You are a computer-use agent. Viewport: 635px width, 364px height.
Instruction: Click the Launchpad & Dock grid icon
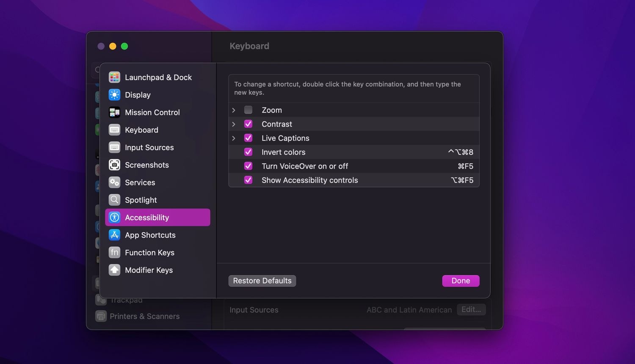coord(114,77)
